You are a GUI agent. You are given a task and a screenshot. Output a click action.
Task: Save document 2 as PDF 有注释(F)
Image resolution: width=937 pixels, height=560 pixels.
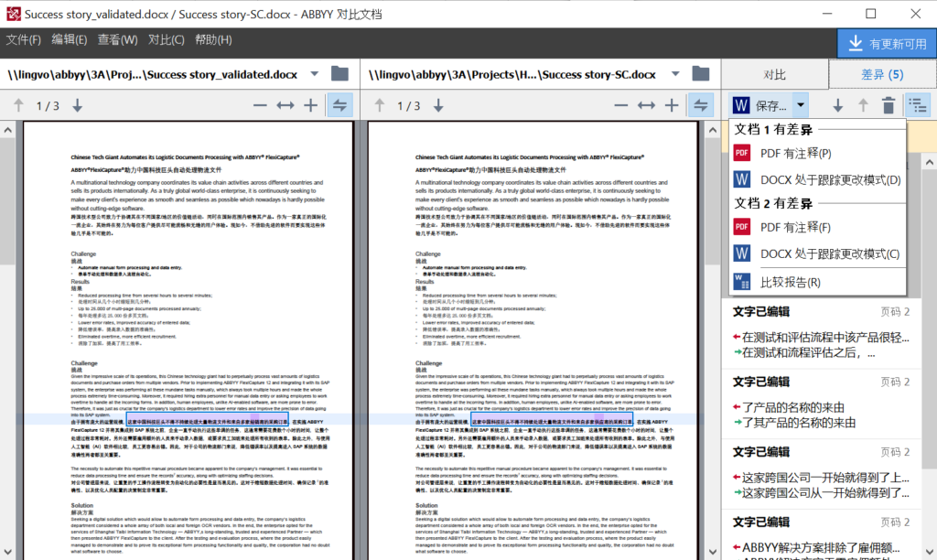817,228
